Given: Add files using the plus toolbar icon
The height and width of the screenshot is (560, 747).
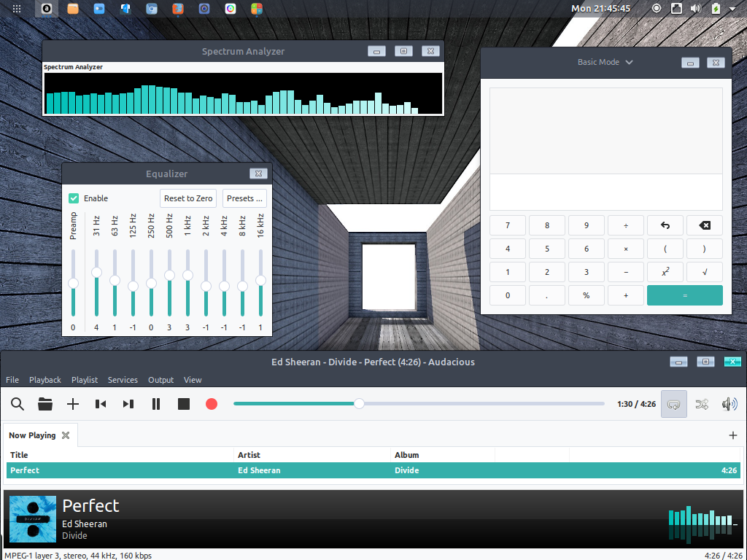Looking at the screenshot, I should (73, 404).
